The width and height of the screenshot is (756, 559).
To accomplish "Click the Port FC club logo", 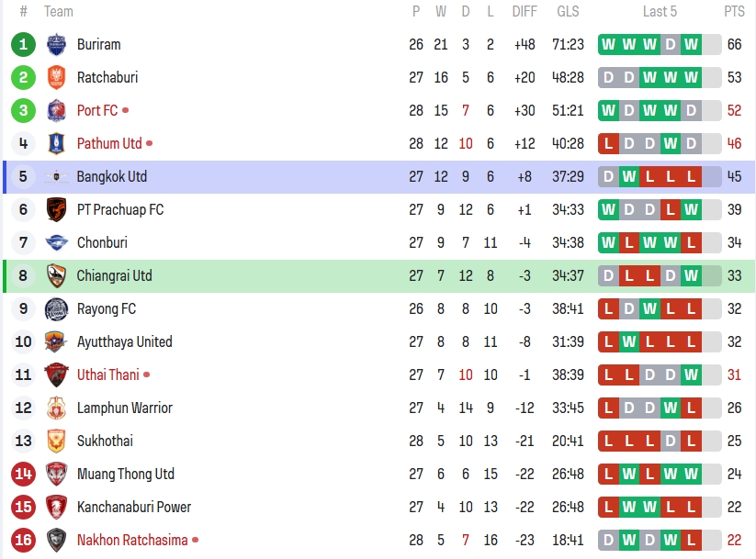I will [56, 110].
